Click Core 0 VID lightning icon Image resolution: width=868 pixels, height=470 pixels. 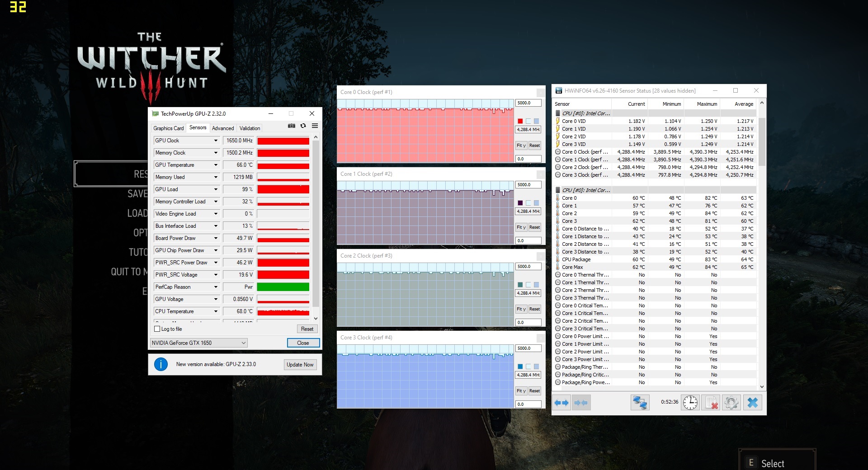(x=558, y=121)
